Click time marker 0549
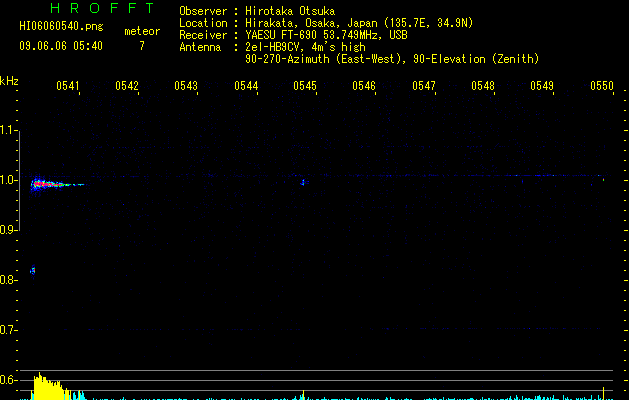The height and width of the screenshot is (400, 629). (x=542, y=86)
